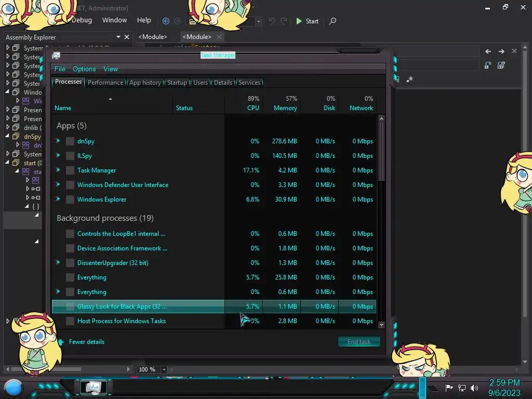Click Task Manager process list scrollbar thumb

point(381,151)
